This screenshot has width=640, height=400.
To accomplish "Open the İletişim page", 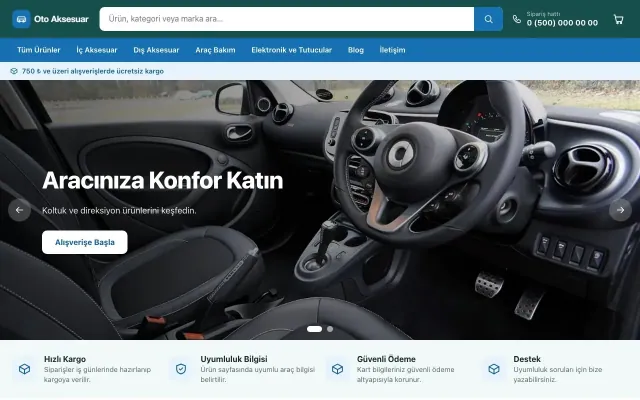I will [x=392, y=50].
